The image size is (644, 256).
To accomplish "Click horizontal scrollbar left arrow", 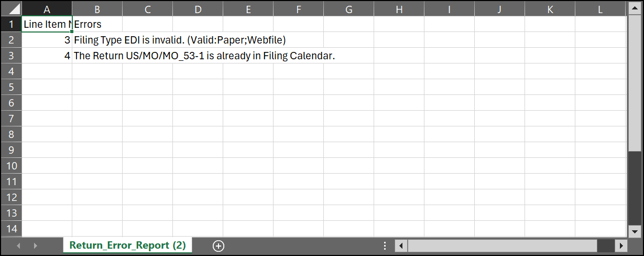I will click(401, 246).
